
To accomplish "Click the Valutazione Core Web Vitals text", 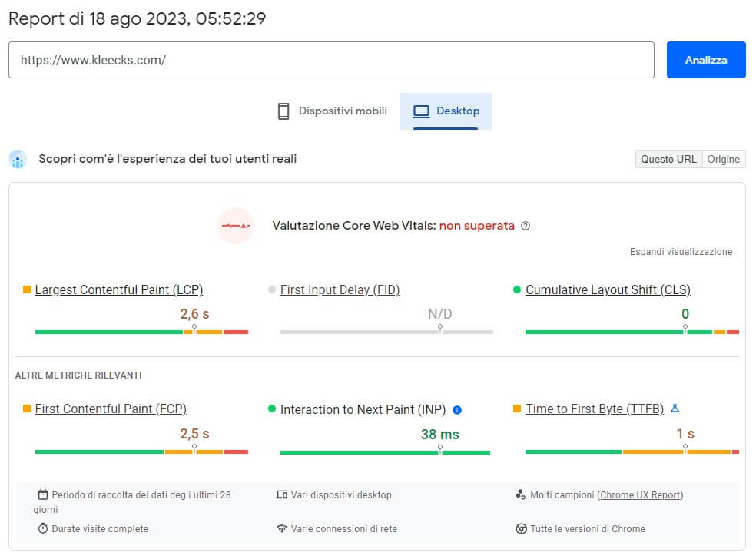I will 354,226.
